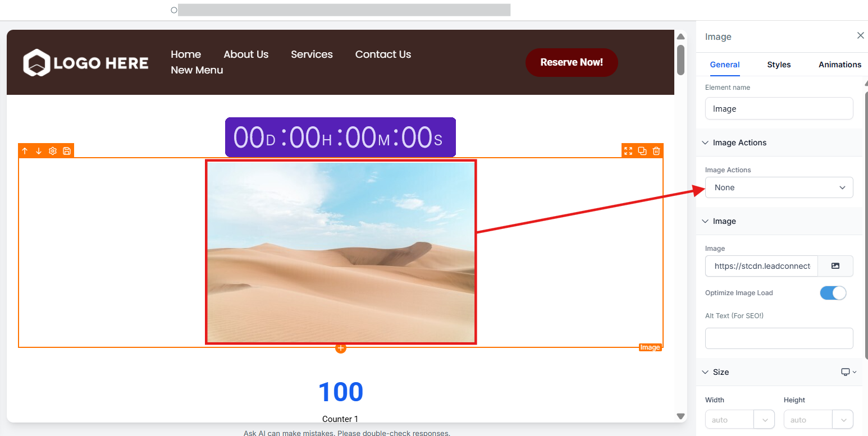Viewport: 868px width, 436px height.
Task: Move the image element up with arrow icon
Action: pyautogui.click(x=25, y=151)
